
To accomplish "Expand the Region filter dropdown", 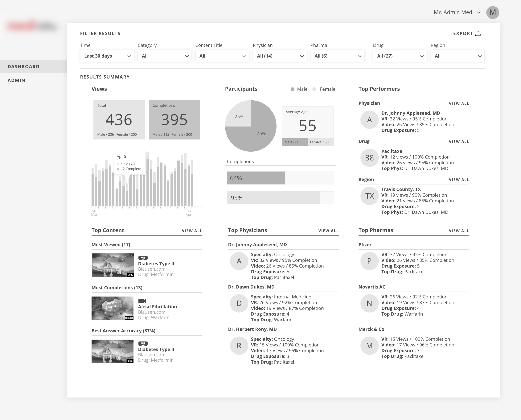I will (x=457, y=56).
